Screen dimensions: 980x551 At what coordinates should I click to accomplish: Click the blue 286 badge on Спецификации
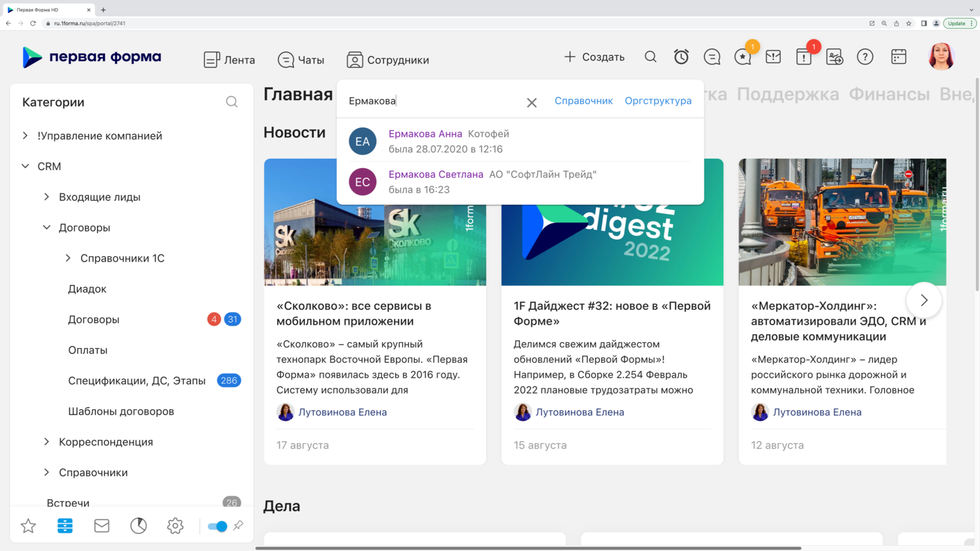(x=229, y=381)
